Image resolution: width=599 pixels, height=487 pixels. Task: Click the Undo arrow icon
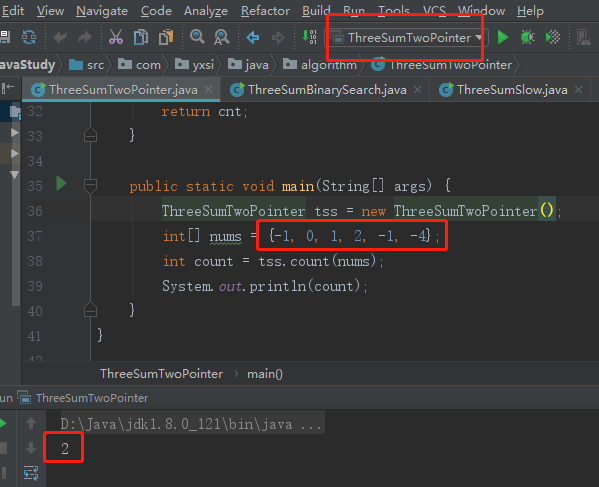(x=60, y=37)
